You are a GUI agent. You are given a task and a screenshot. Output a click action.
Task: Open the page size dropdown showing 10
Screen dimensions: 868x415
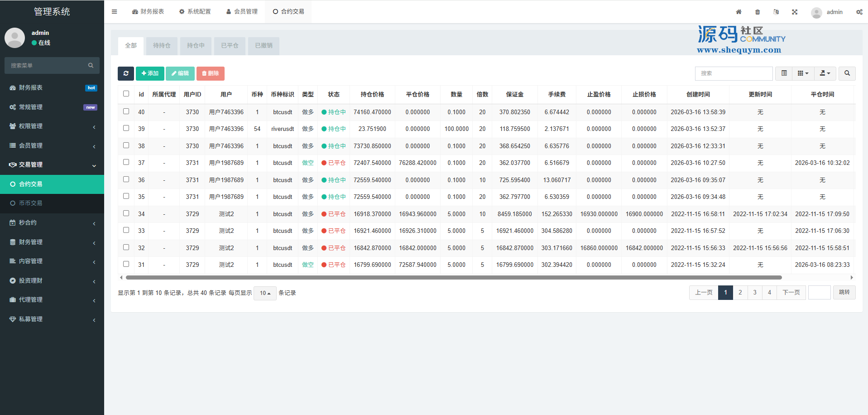pyautogui.click(x=265, y=293)
